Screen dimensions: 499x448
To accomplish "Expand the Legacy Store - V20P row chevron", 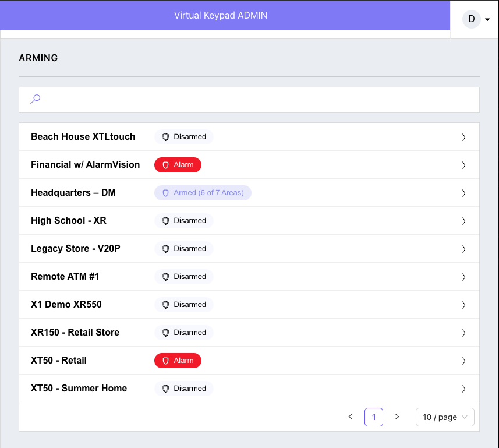I will pos(463,249).
